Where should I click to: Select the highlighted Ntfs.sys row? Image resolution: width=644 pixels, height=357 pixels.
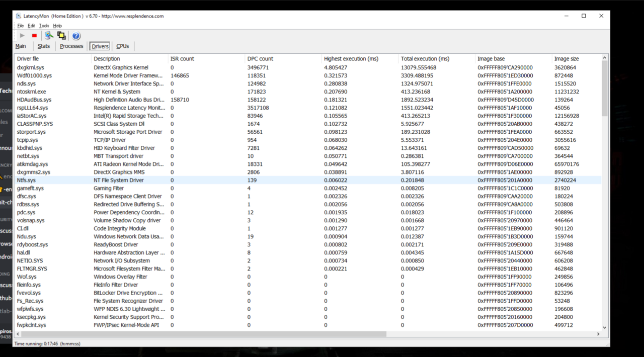[x=308, y=180]
